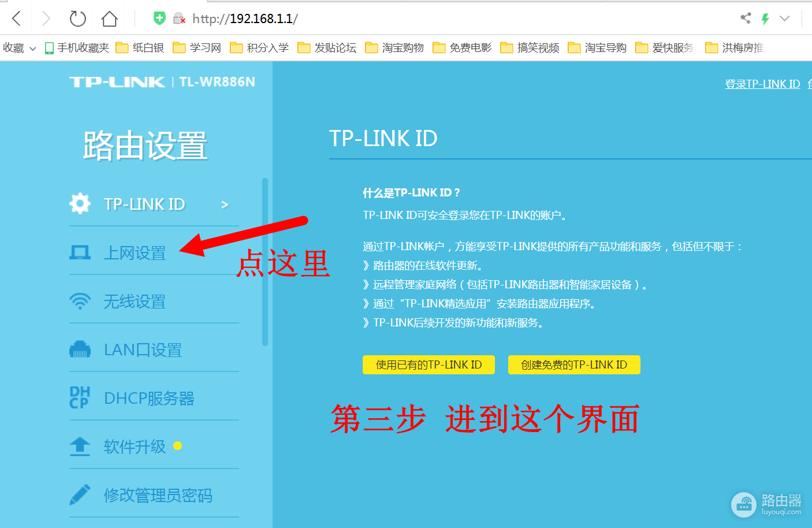
Task: Click the 路由设置 sidebar heading
Action: tap(145, 145)
